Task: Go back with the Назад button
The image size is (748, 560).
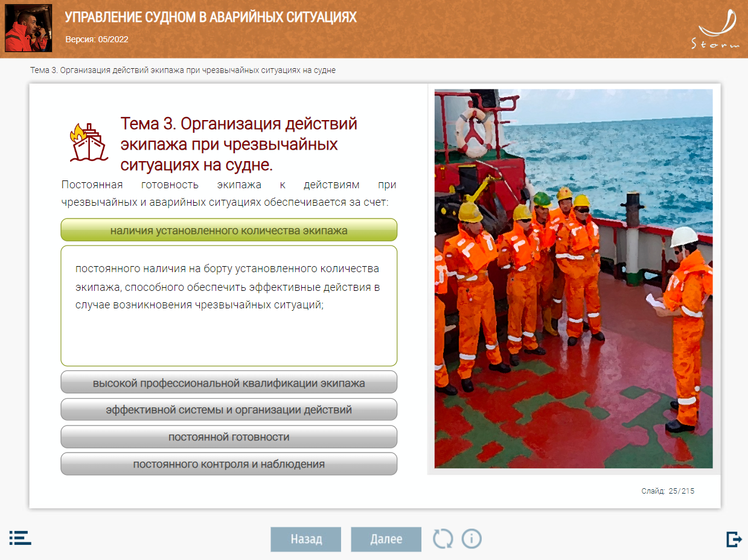Action: (305, 539)
